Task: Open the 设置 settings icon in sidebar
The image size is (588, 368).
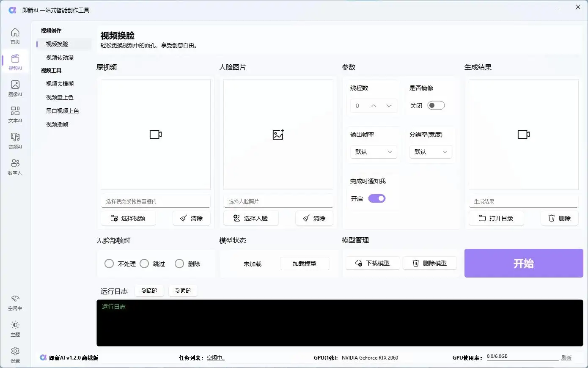Action: 15,354
